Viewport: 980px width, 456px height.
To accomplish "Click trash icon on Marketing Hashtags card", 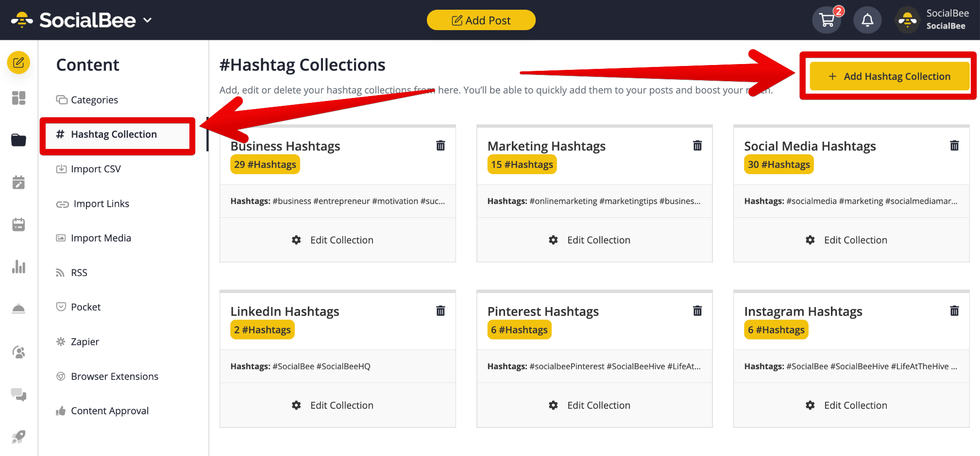I will 697,146.
